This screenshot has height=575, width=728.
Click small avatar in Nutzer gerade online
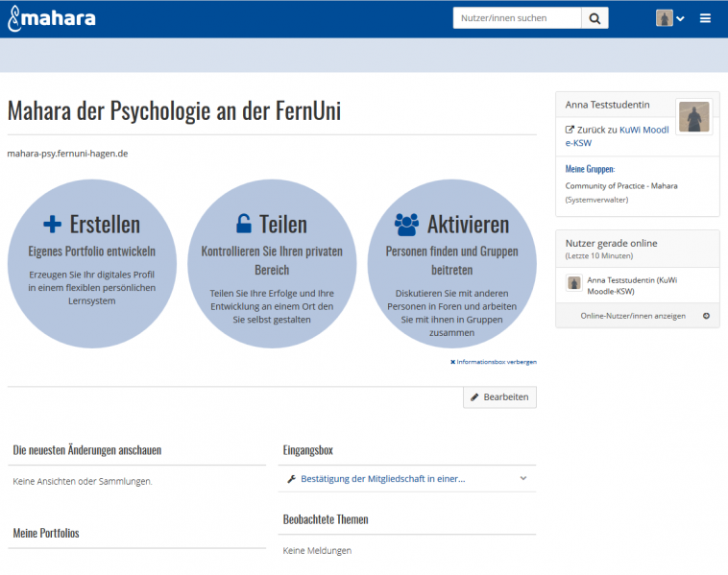(574, 282)
